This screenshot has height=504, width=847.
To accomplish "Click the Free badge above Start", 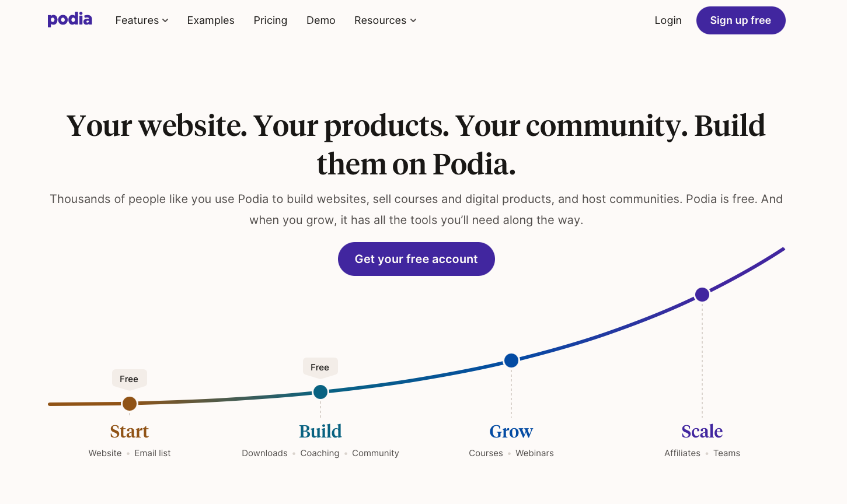I will pyautogui.click(x=129, y=379).
